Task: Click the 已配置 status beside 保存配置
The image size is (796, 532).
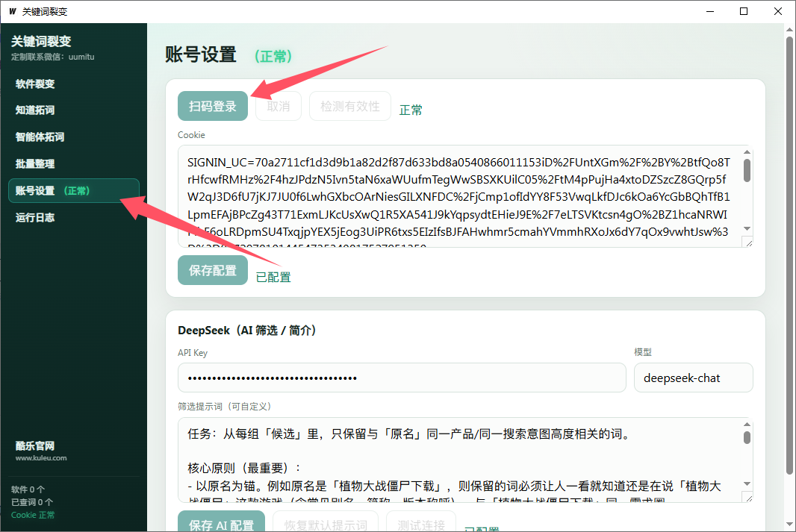Action: (x=273, y=278)
